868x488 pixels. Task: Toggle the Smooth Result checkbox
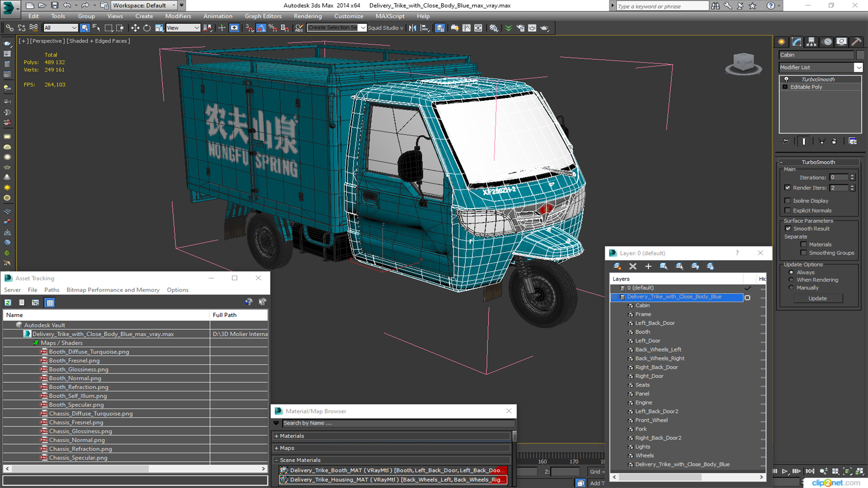click(788, 229)
